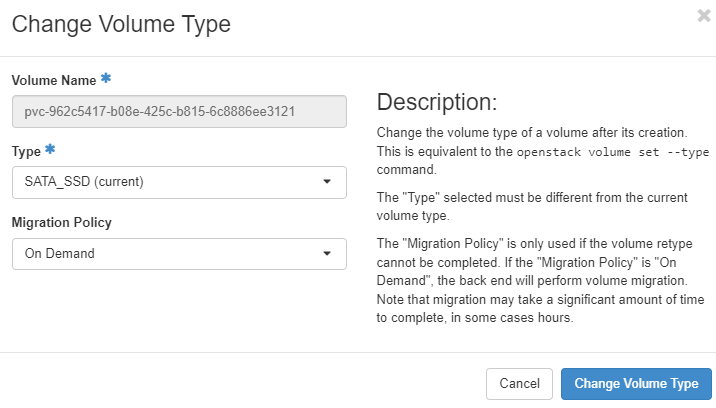Click the disabled Volume Name input field
The width and height of the screenshot is (716, 408).
178,111
